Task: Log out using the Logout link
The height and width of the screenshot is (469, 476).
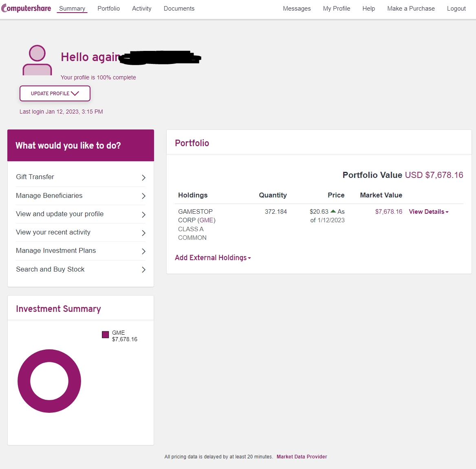Action: (x=456, y=9)
